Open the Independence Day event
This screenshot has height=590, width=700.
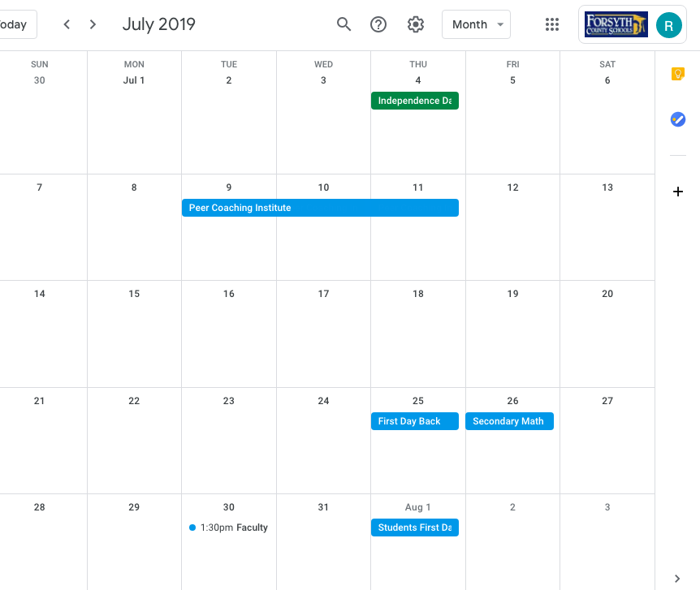point(414,101)
